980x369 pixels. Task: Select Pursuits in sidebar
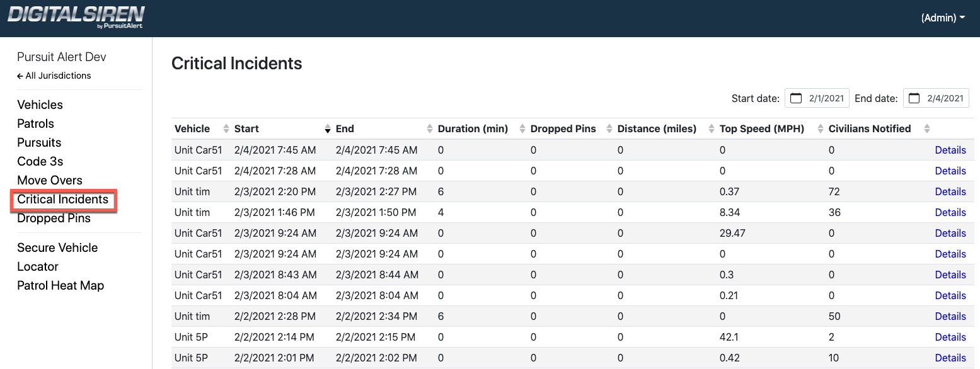point(39,142)
